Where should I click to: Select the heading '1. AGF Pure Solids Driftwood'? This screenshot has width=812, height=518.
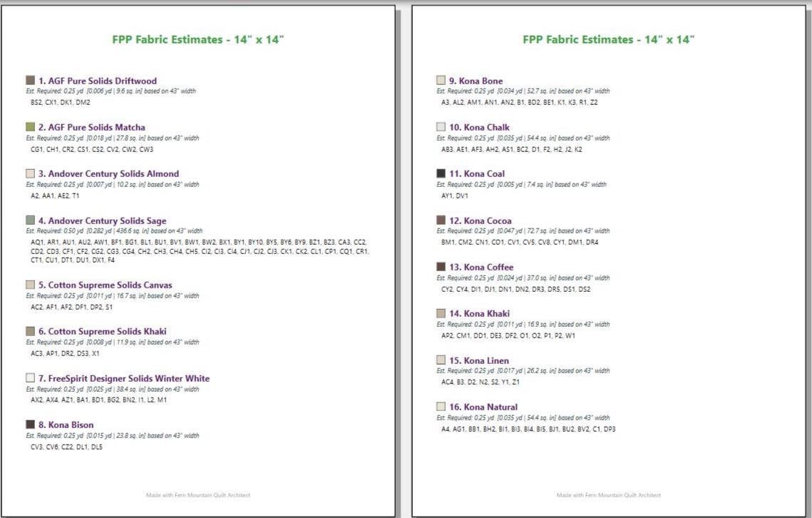pyautogui.click(x=98, y=81)
